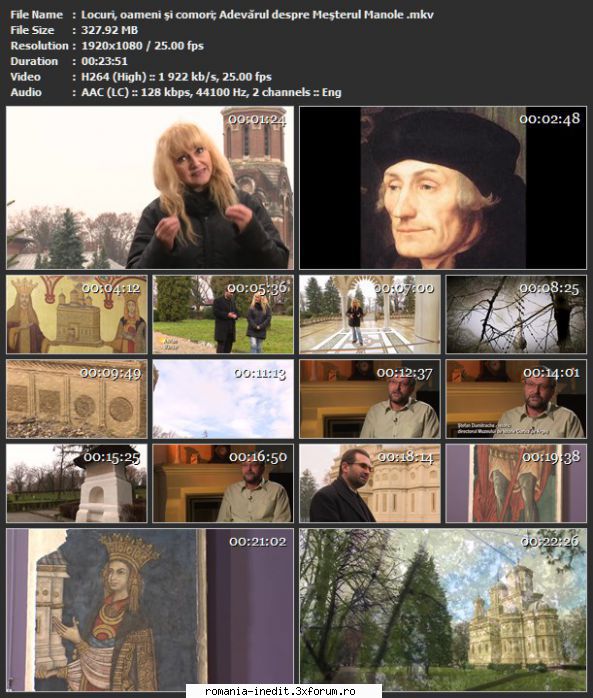
Task: Open the thumbnail stamped 00:01:24
Action: [150, 188]
